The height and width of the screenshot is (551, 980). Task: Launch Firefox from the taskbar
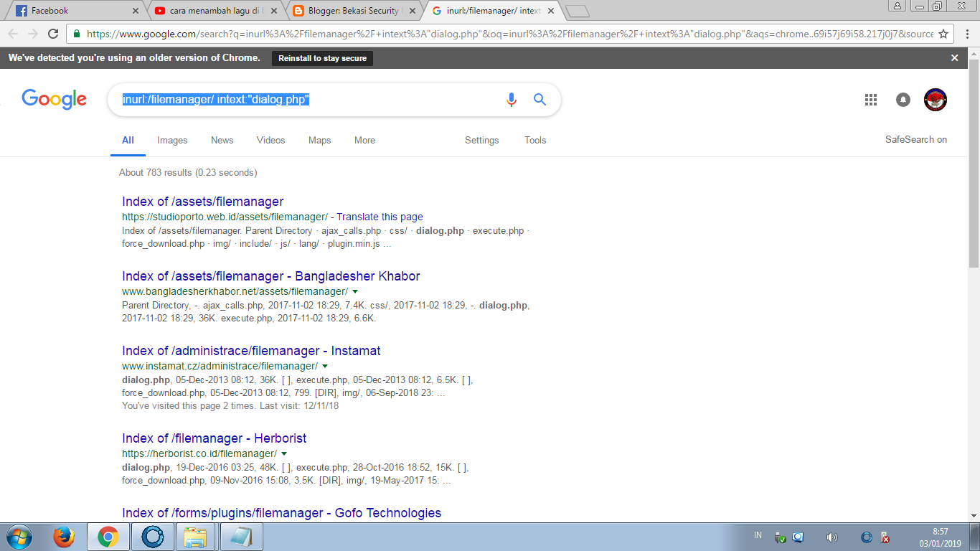point(65,537)
